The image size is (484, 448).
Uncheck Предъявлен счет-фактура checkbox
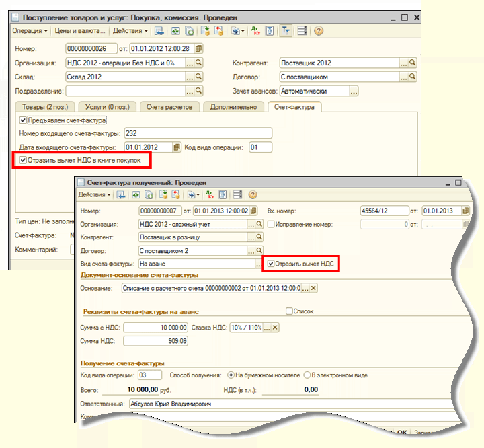coord(23,120)
